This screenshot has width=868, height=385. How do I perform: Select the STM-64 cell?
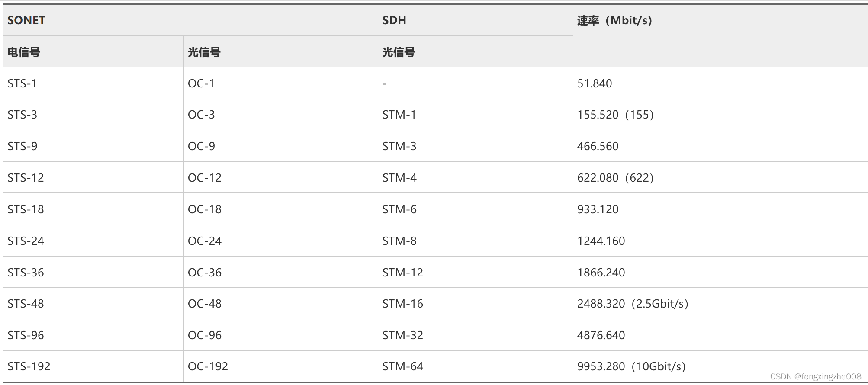[402, 366]
